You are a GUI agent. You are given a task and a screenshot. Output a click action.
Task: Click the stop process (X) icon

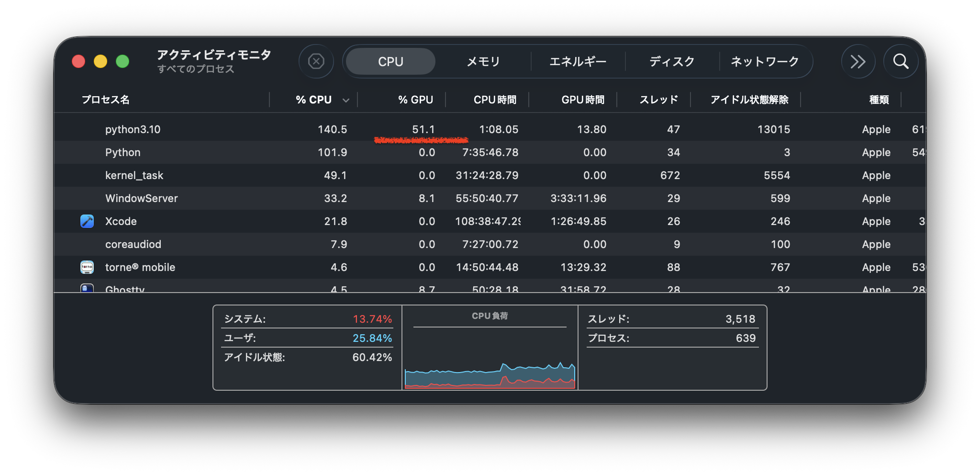316,61
